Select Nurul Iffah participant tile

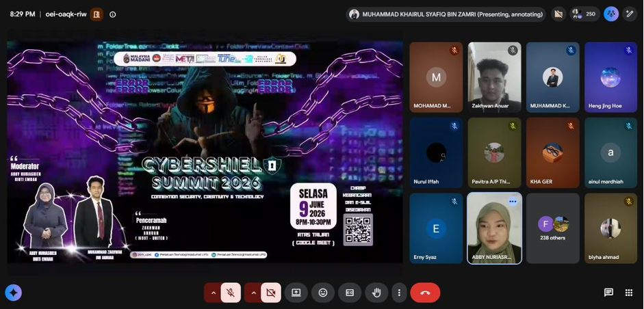(x=436, y=152)
